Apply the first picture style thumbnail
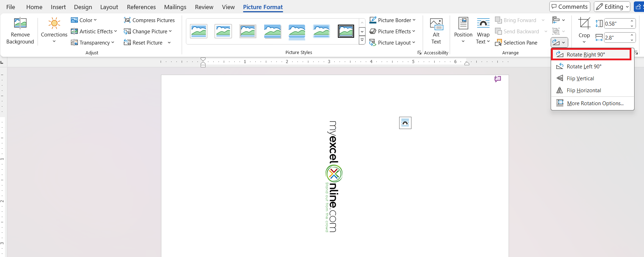This screenshot has width=644, height=257. pos(199,31)
